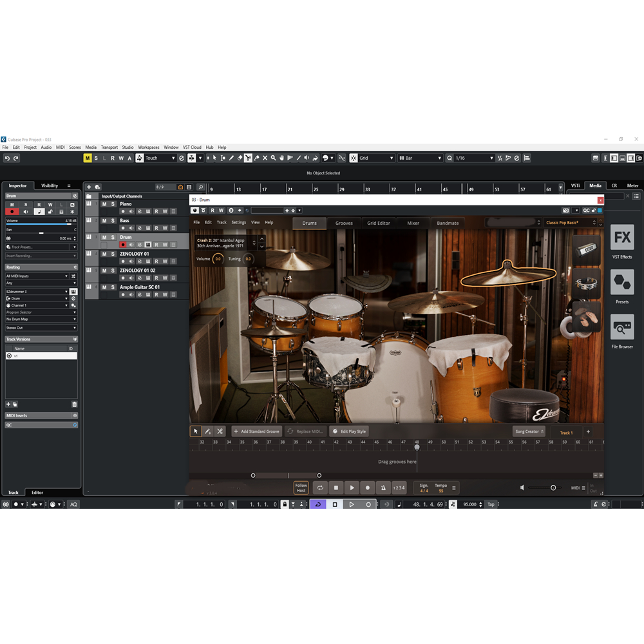
Task: Select the Mute X tool in the main toolbar
Action: (265, 158)
